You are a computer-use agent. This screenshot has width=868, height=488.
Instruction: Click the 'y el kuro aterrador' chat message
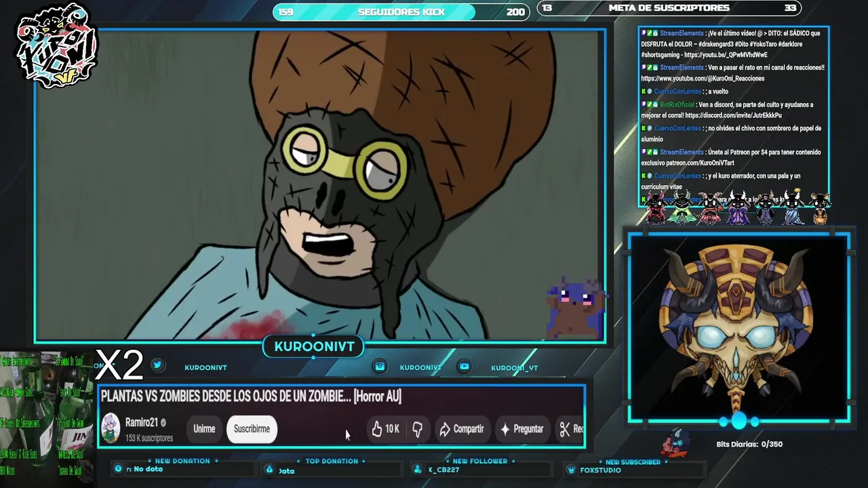722,181
